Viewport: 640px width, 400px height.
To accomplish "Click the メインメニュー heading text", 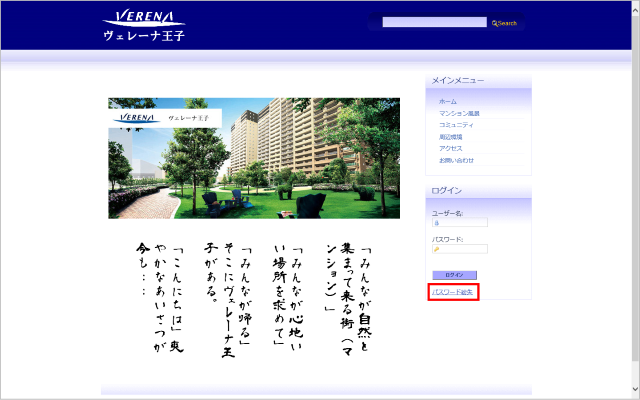I will [458, 80].
